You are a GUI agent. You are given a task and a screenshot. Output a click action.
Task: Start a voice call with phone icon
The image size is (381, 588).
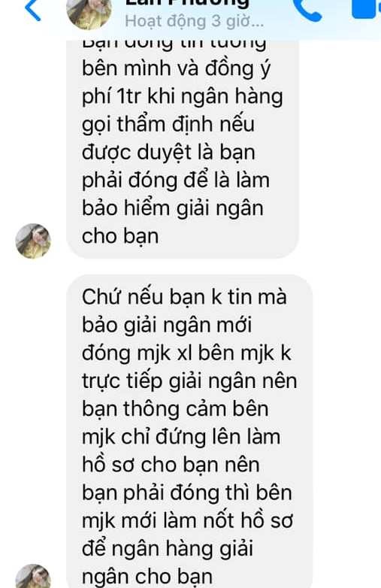click(307, 10)
